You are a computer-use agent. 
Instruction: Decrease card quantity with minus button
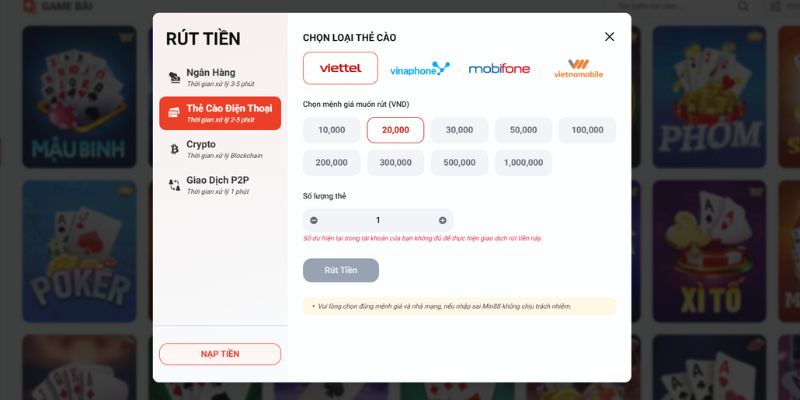314,220
